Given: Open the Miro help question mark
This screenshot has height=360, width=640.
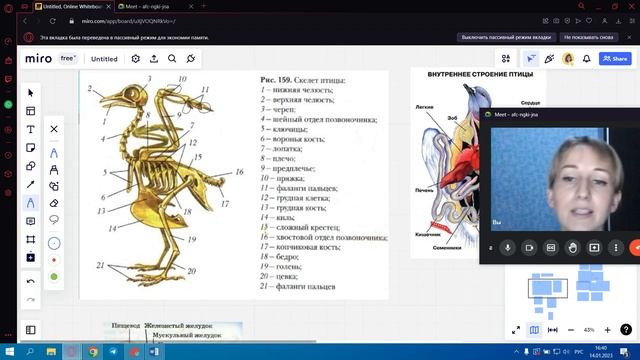Looking at the screenshot, I should tap(626, 329).
